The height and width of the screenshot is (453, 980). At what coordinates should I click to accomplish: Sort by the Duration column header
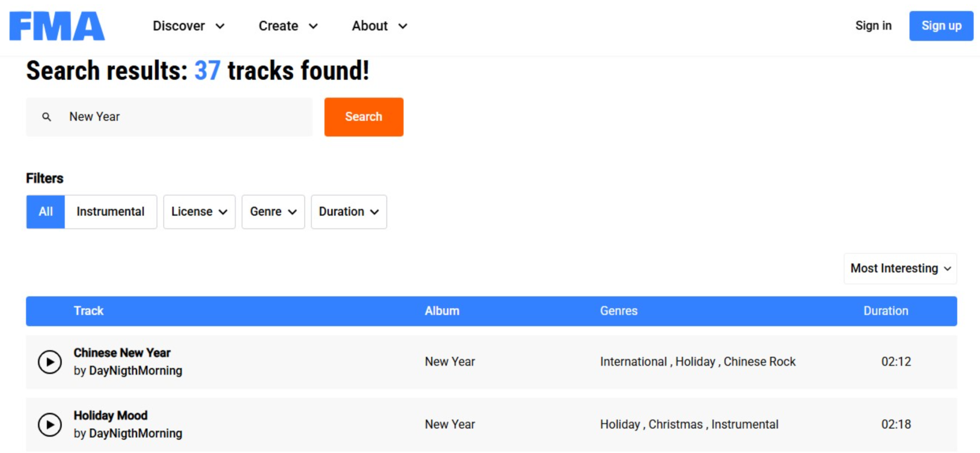pos(885,311)
